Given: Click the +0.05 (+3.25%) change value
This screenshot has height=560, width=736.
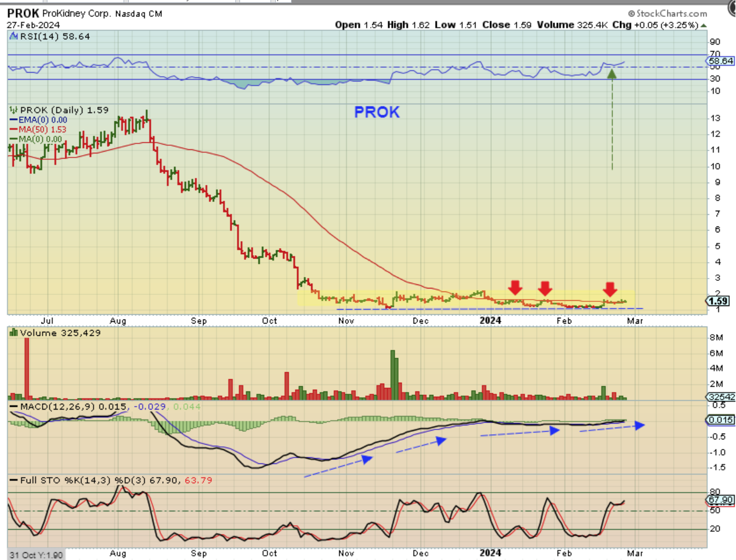Looking at the screenshot, I should (x=666, y=25).
